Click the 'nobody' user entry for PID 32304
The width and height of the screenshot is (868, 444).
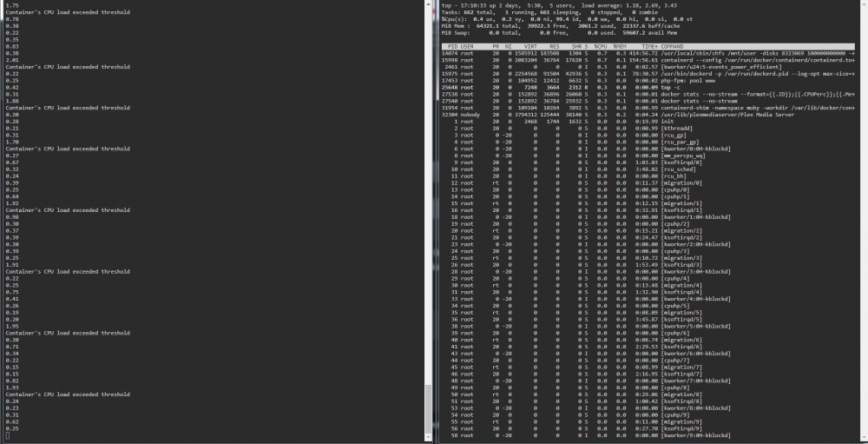coord(470,115)
